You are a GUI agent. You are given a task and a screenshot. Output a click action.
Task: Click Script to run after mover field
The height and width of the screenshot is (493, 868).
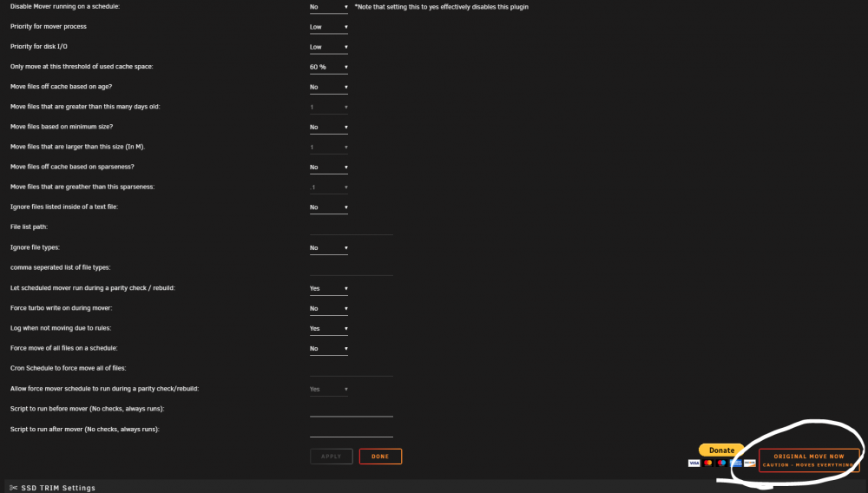352,430
